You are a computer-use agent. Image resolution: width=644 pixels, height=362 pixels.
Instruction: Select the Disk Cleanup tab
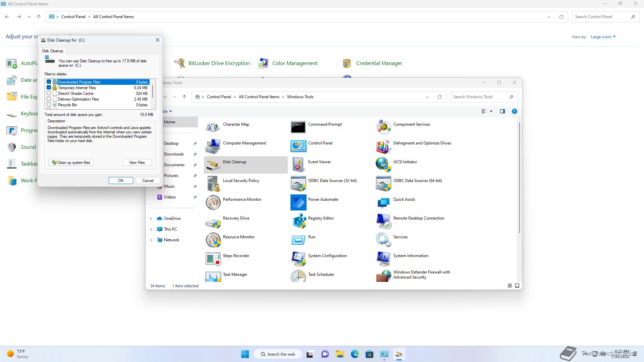point(53,51)
